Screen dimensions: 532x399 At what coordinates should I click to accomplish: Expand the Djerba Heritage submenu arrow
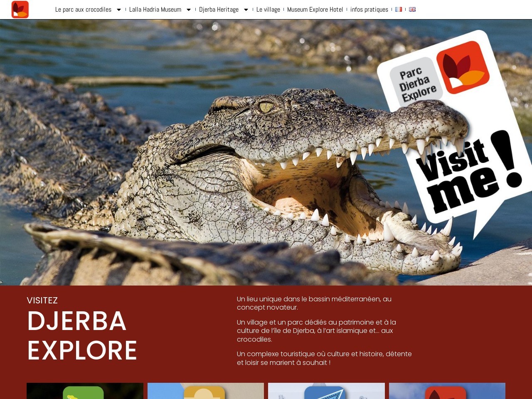[x=246, y=10]
